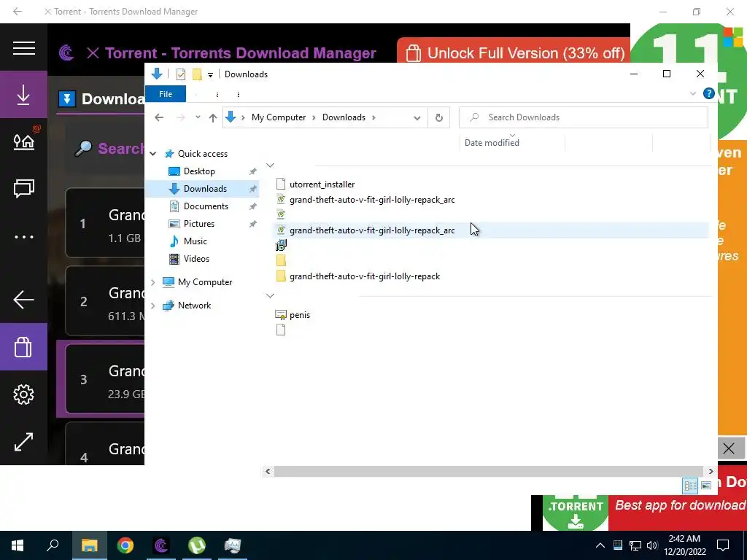Click My Computer in the address bar
747x560 pixels.
pos(279,117)
